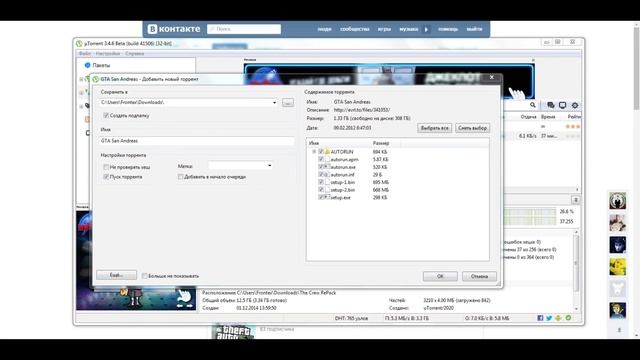
Task: Select the setup.exe file name
Action: click(341, 198)
